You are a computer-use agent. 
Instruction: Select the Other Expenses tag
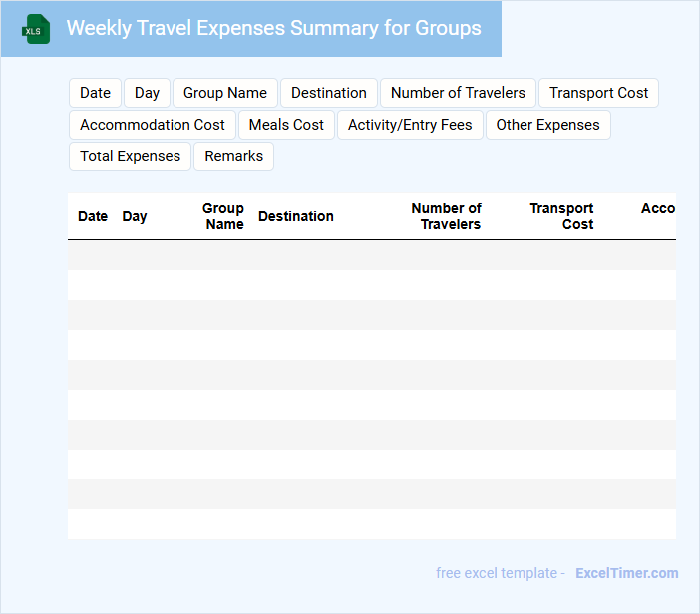point(547,125)
